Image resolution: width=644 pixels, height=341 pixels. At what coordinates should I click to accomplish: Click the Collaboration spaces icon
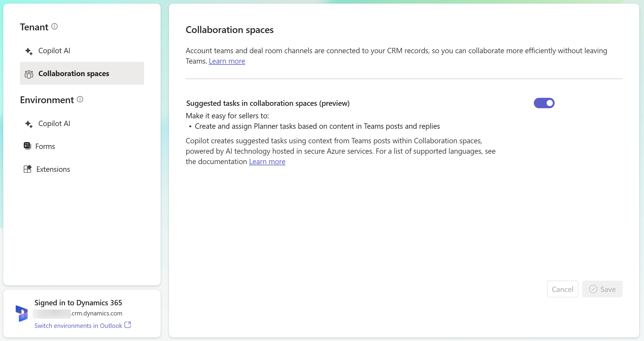(x=29, y=73)
